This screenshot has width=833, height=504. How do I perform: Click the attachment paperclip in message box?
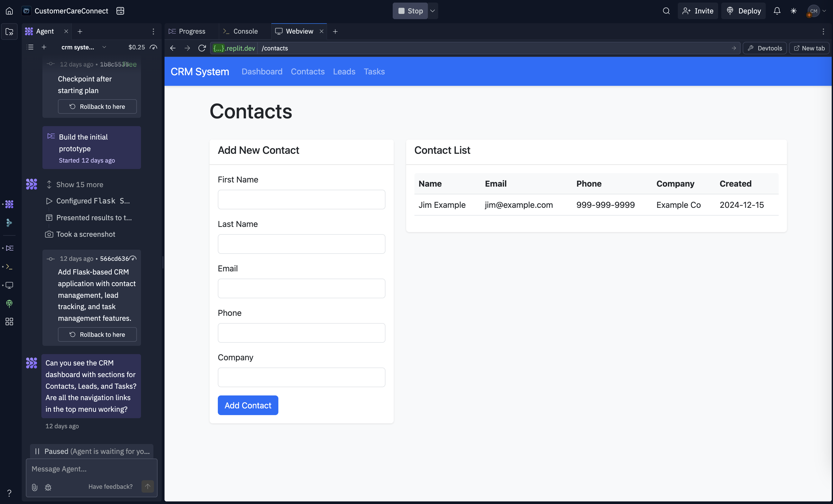click(x=34, y=487)
